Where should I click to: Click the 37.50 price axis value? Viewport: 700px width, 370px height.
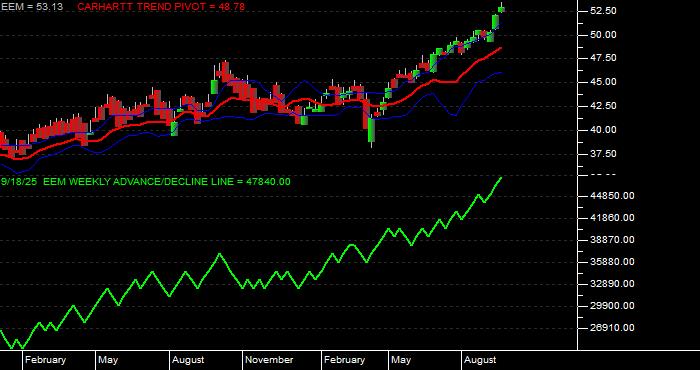(x=603, y=154)
